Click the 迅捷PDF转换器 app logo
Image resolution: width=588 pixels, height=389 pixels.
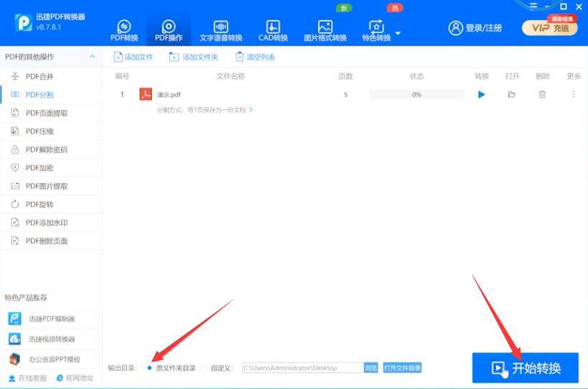click(23, 22)
